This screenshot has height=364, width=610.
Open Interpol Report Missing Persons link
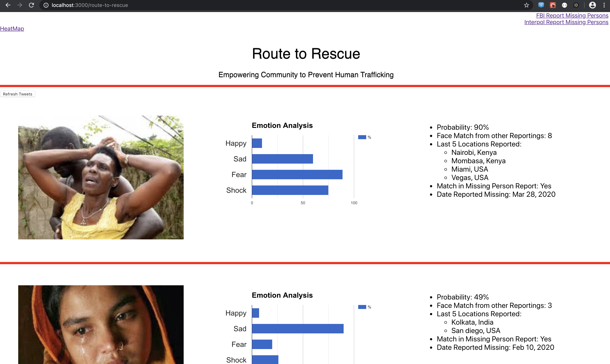566,22
